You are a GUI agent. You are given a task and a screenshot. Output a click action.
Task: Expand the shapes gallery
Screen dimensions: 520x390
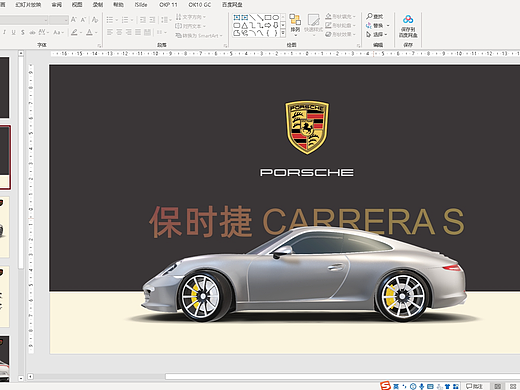283,33
